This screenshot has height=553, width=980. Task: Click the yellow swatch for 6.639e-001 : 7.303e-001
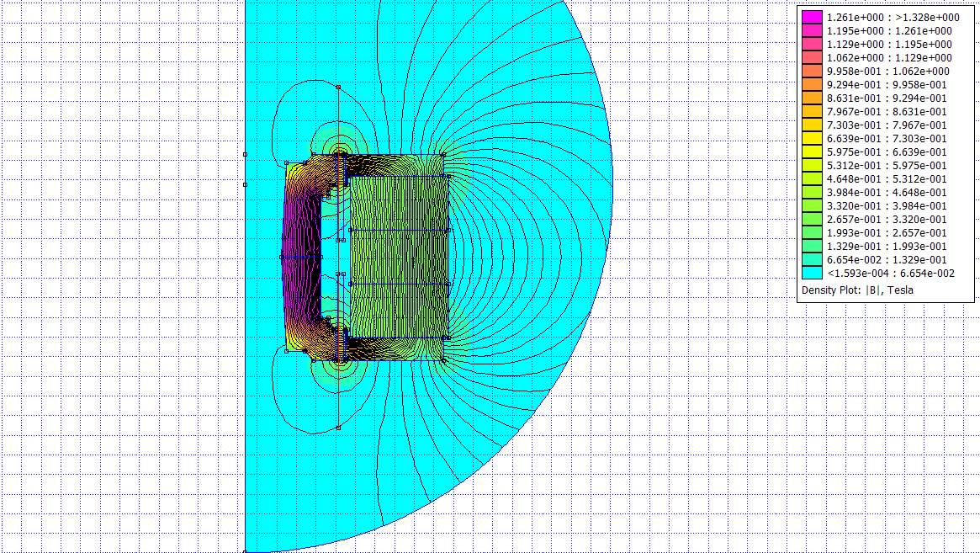pyautogui.click(x=812, y=138)
